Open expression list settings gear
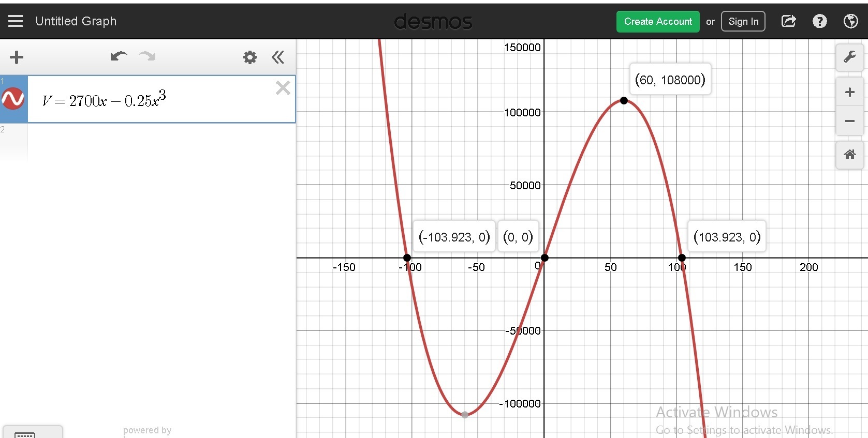 pos(250,57)
